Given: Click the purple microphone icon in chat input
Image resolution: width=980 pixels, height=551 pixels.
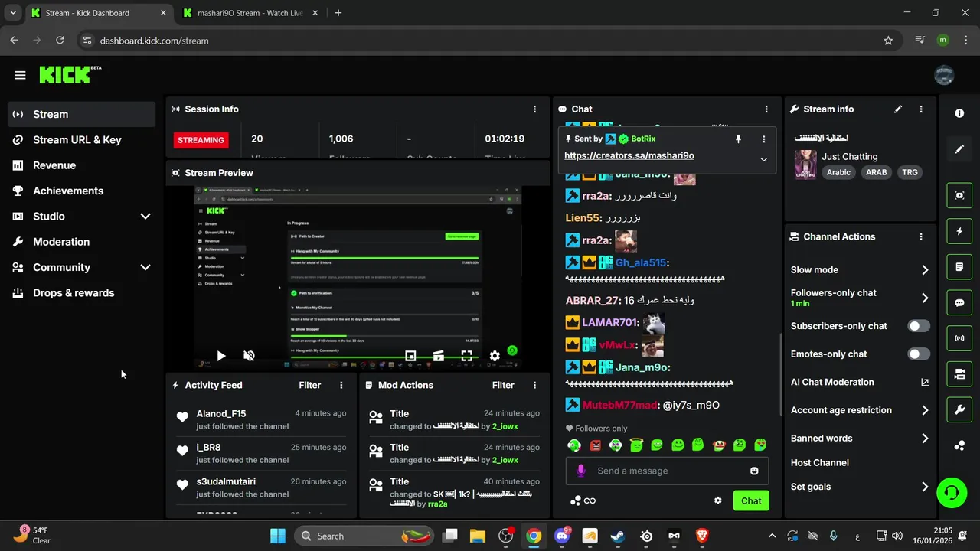Looking at the screenshot, I should point(581,471).
